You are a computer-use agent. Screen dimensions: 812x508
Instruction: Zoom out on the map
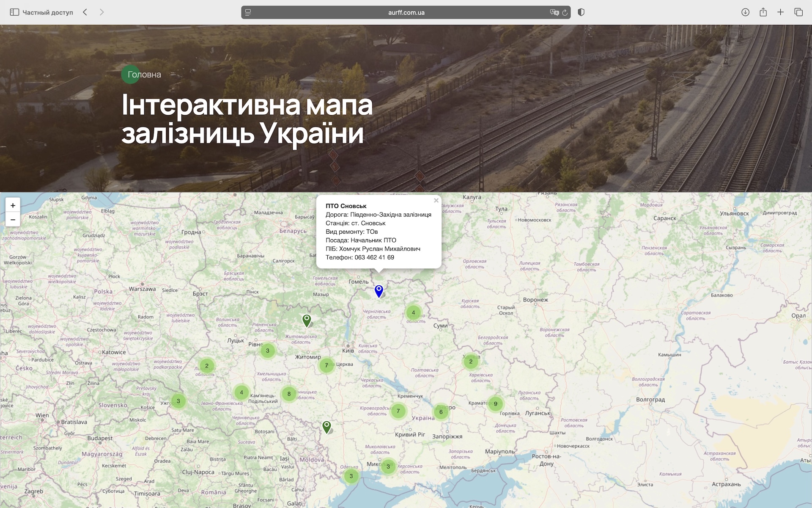13,219
